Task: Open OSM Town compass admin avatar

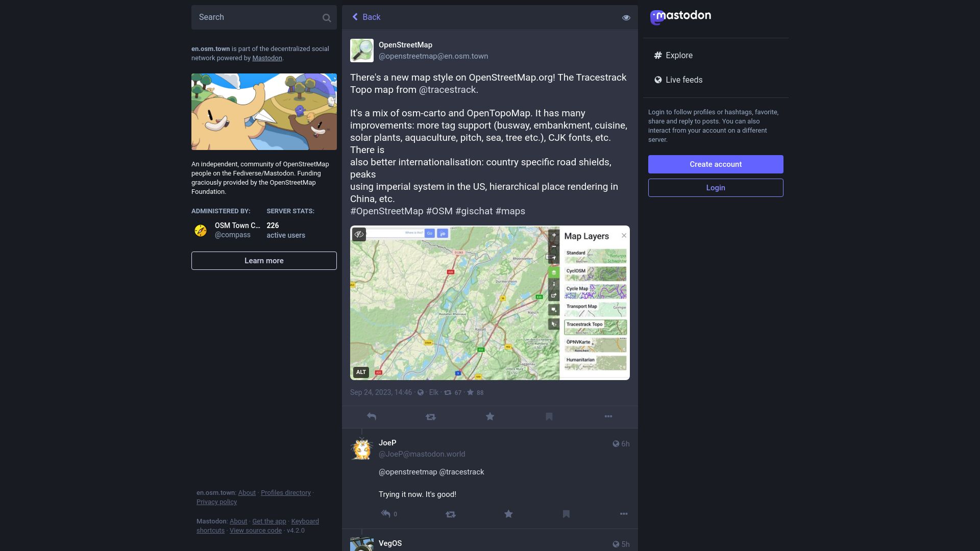Action: [201, 230]
